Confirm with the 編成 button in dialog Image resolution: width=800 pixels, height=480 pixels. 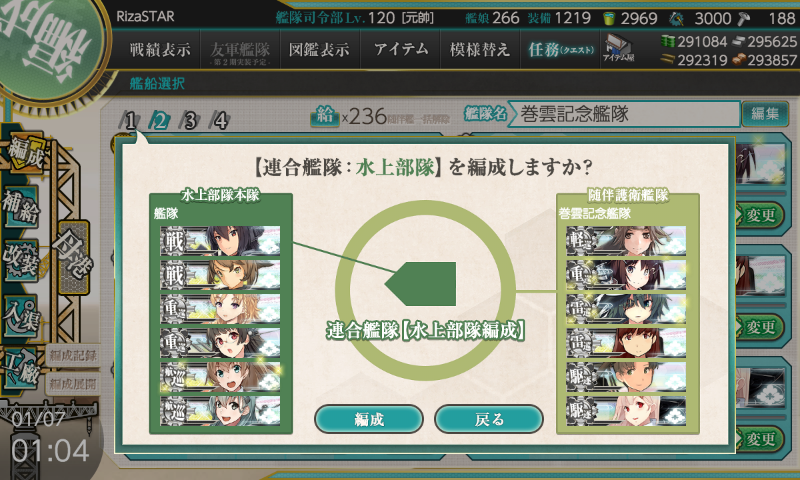(x=369, y=419)
